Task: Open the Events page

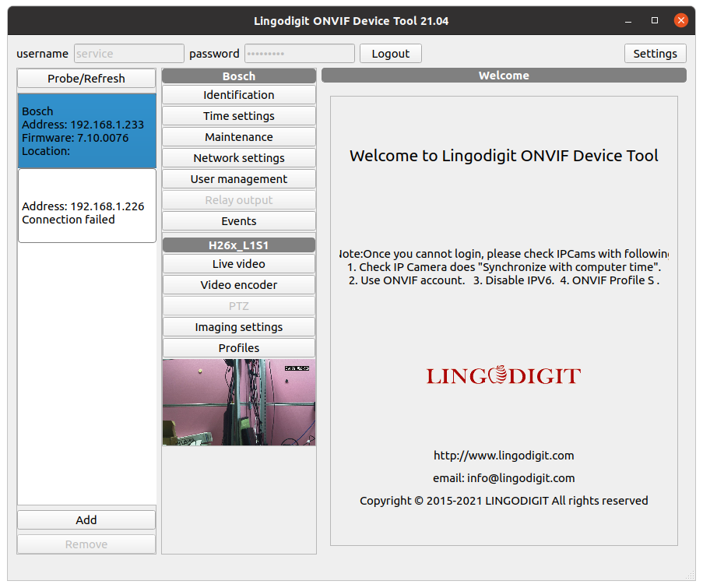Action: click(239, 221)
